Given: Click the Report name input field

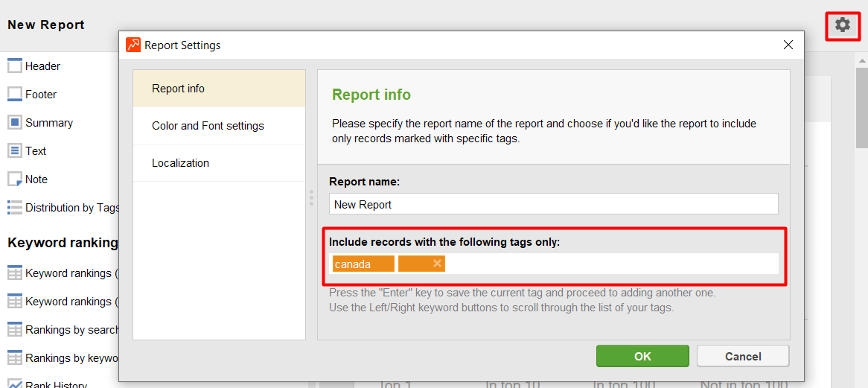Looking at the screenshot, I should (554, 204).
